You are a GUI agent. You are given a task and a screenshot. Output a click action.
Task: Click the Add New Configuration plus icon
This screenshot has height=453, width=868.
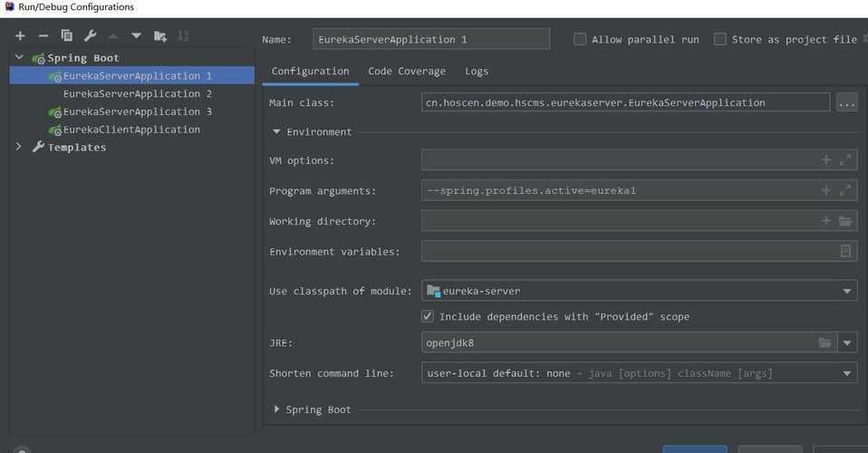point(20,36)
